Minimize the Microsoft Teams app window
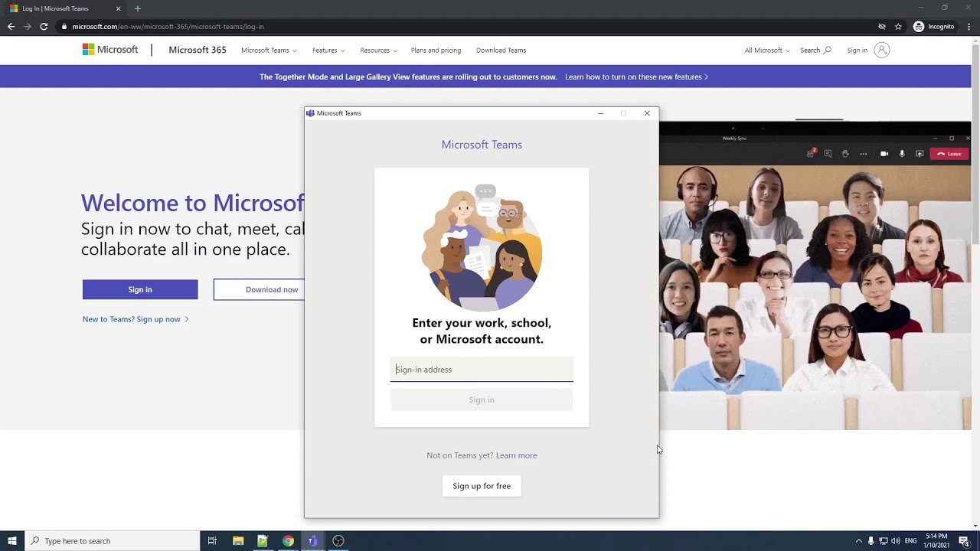The height and width of the screenshot is (551, 980). (601, 113)
